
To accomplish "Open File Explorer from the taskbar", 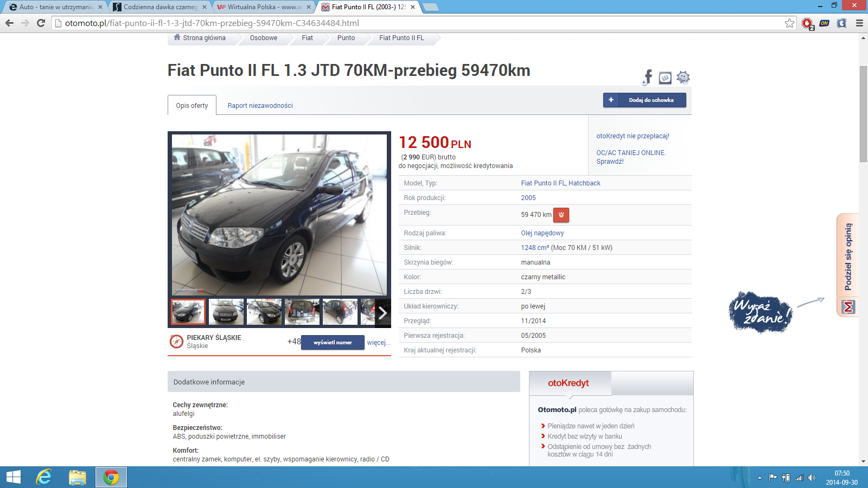I will [x=78, y=477].
